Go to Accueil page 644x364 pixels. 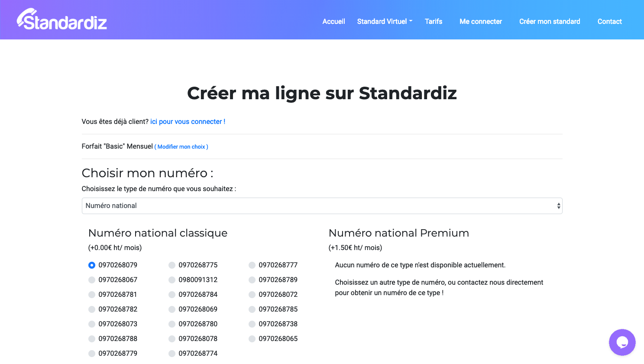333,21
